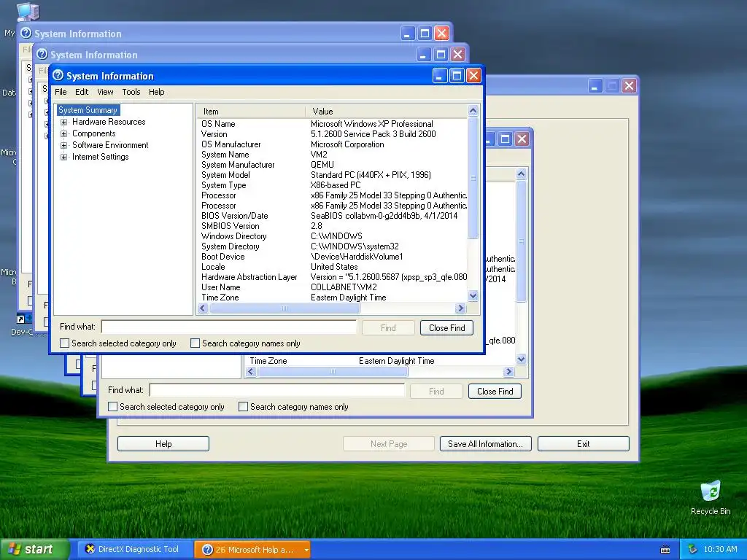The width and height of the screenshot is (747, 560).
Task: Minimize the front System Information window
Action: [440, 76]
